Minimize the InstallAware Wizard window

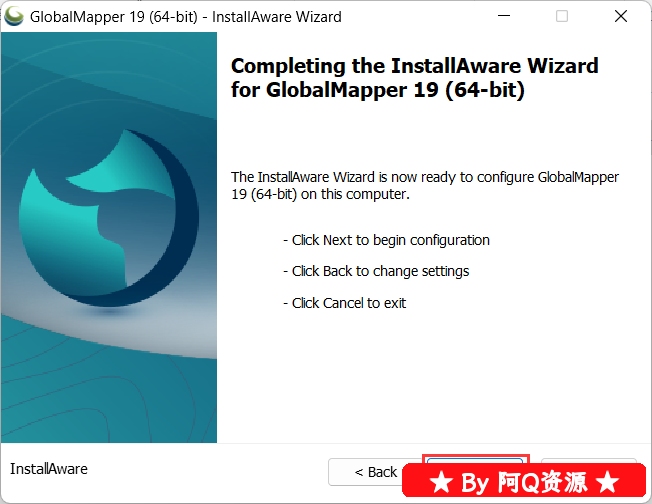coord(504,16)
